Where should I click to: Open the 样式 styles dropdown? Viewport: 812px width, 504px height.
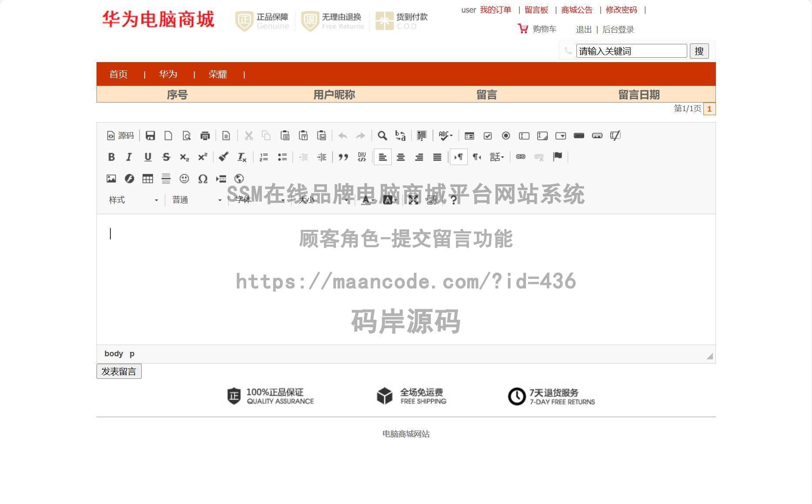pos(133,200)
